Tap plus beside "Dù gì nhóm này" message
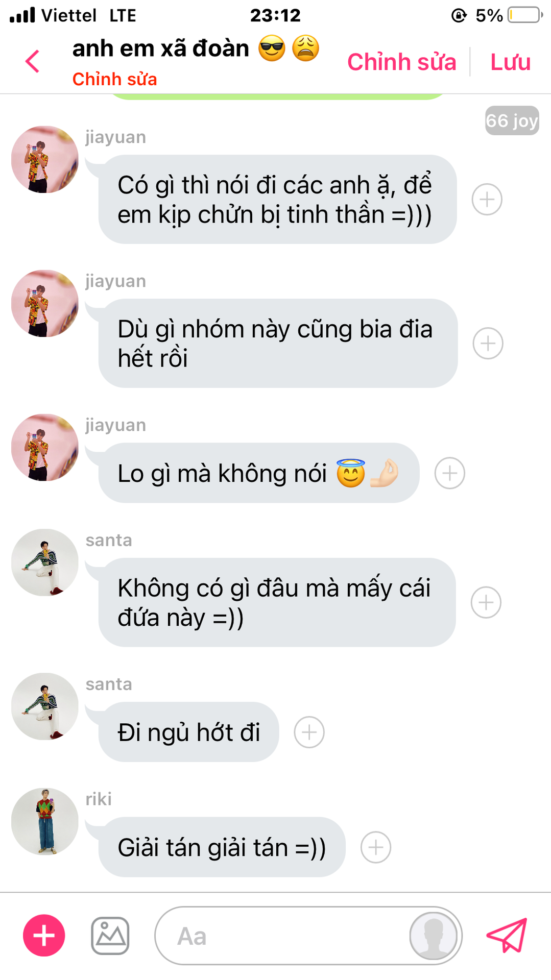Image resolution: width=551 pixels, height=980 pixels. [x=488, y=343]
